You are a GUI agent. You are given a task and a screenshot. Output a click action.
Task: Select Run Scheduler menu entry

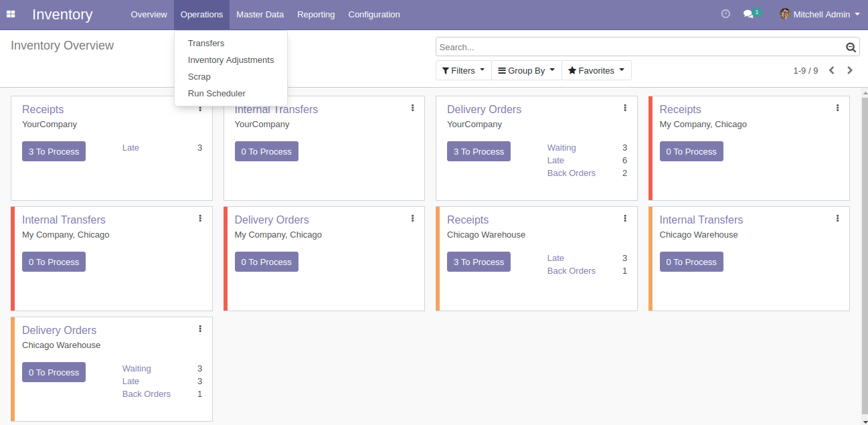click(217, 94)
